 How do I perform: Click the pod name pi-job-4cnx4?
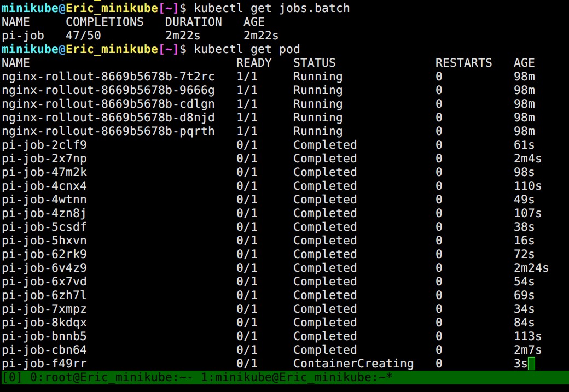(x=44, y=186)
